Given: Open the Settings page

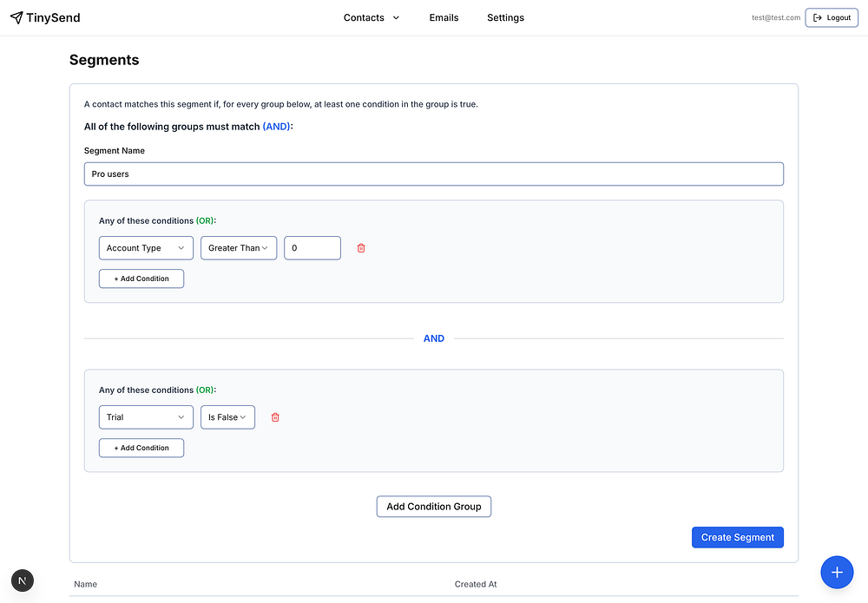Looking at the screenshot, I should pos(505,17).
